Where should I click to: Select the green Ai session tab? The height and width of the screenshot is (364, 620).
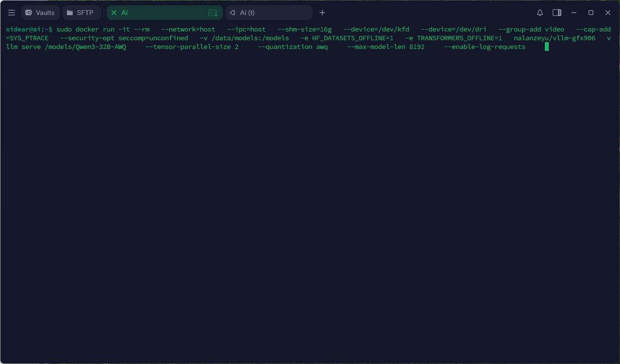[160, 13]
